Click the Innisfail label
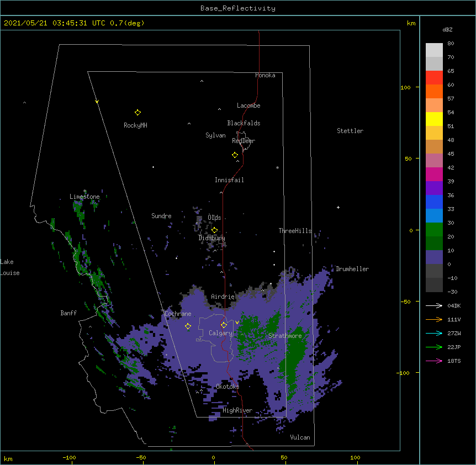 [x=229, y=180]
